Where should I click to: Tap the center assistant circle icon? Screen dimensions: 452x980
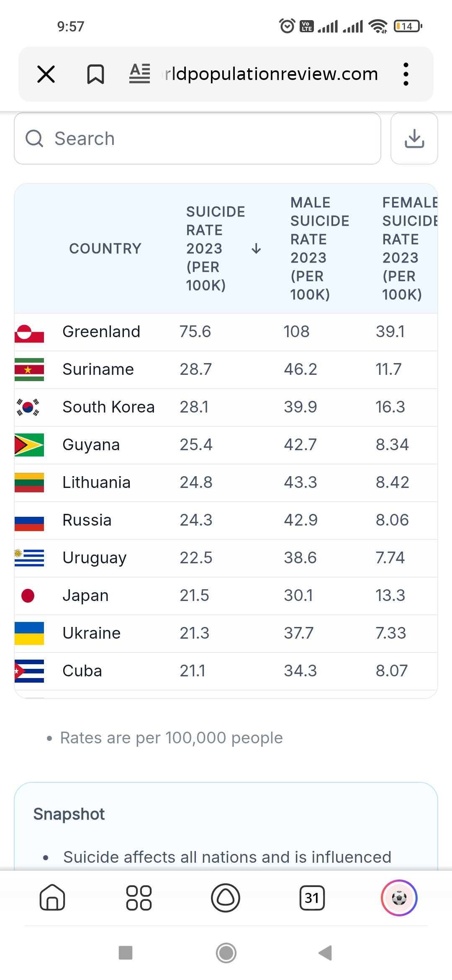click(x=226, y=898)
